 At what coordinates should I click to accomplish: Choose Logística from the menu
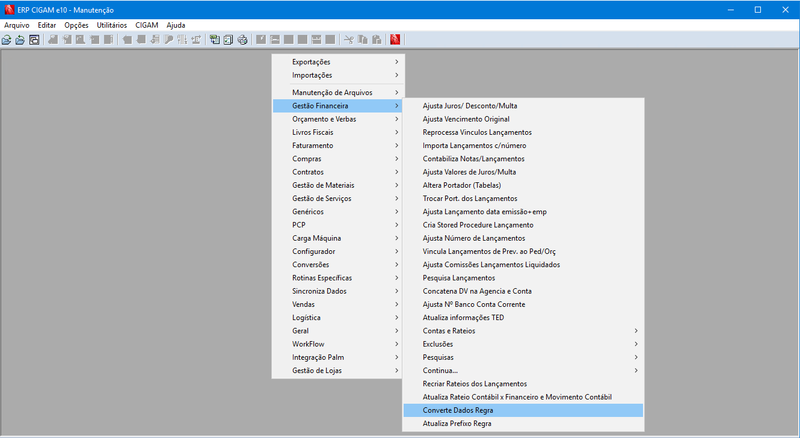pos(338,318)
